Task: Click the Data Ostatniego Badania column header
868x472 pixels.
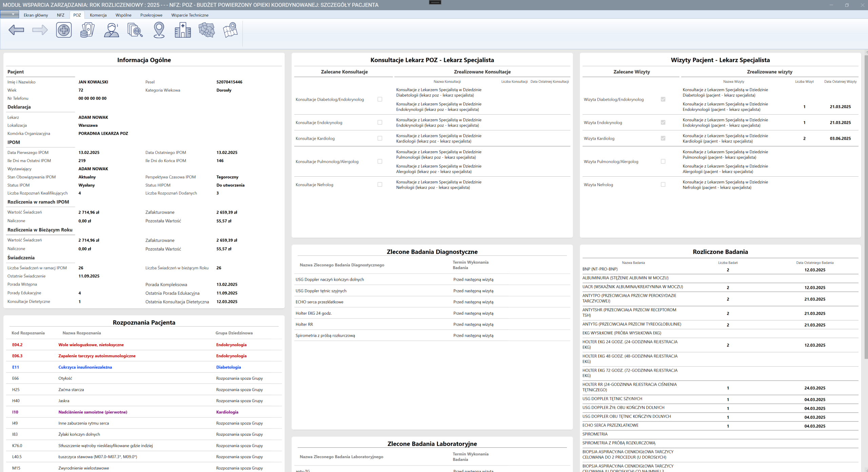Action: 815,262
